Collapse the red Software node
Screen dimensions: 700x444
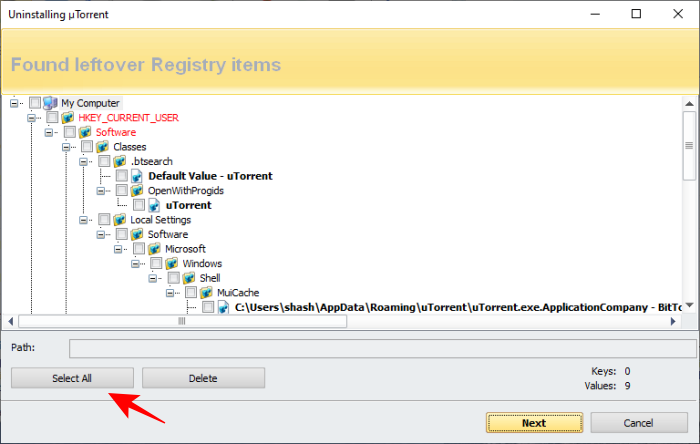coord(49,133)
